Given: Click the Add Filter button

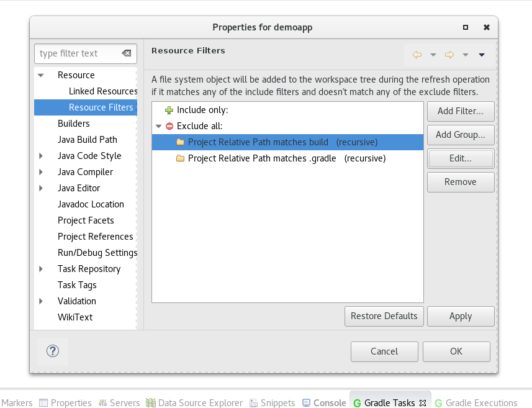Looking at the screenshot, I should [461, 112].
